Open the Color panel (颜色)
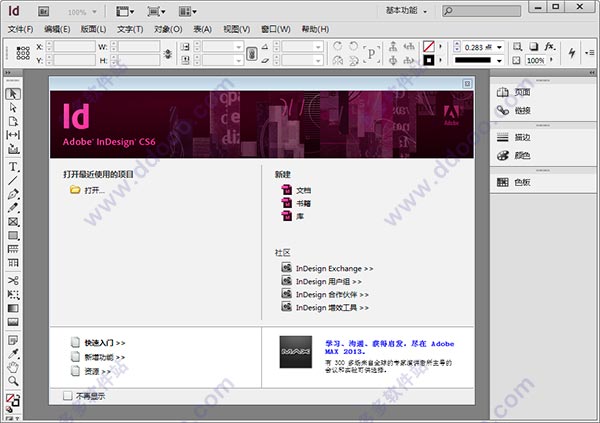Viewport: 600px width, 423px height. 514,155
